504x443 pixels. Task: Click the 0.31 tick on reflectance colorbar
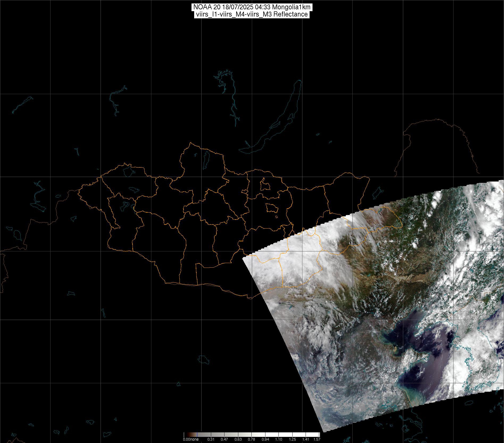(211, 439)
